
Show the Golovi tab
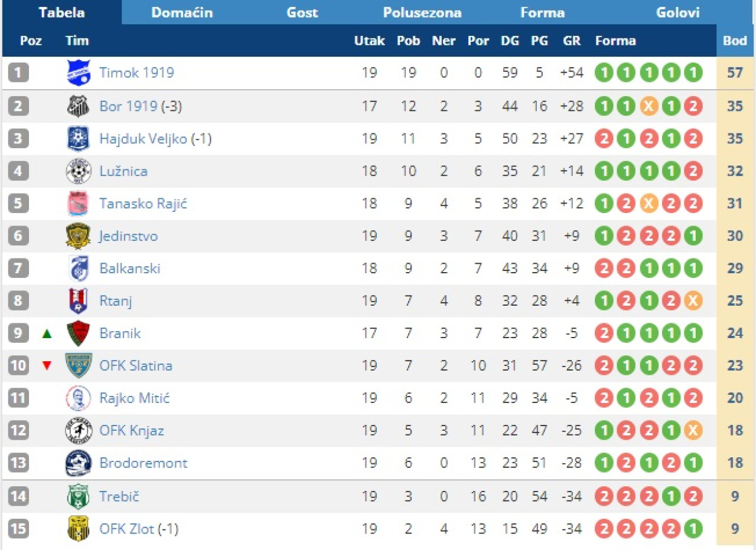(x=677, y=12)
